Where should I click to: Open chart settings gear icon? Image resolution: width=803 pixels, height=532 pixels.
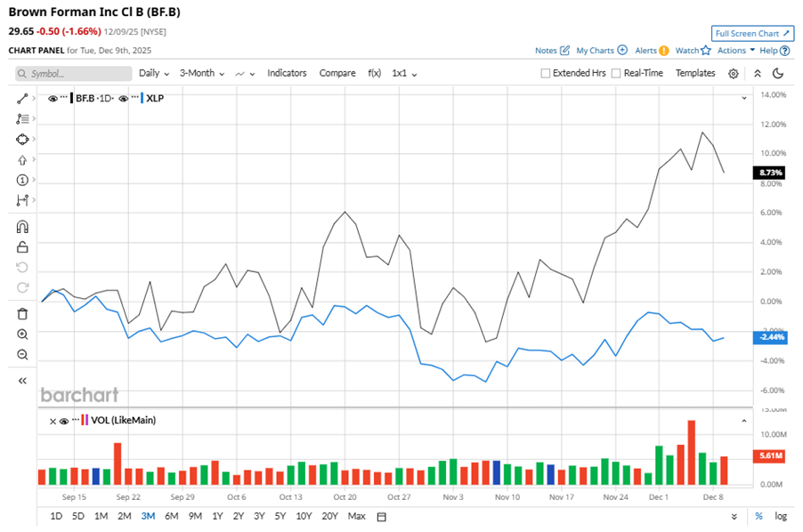pyautogui.click(x=733, y=74)
